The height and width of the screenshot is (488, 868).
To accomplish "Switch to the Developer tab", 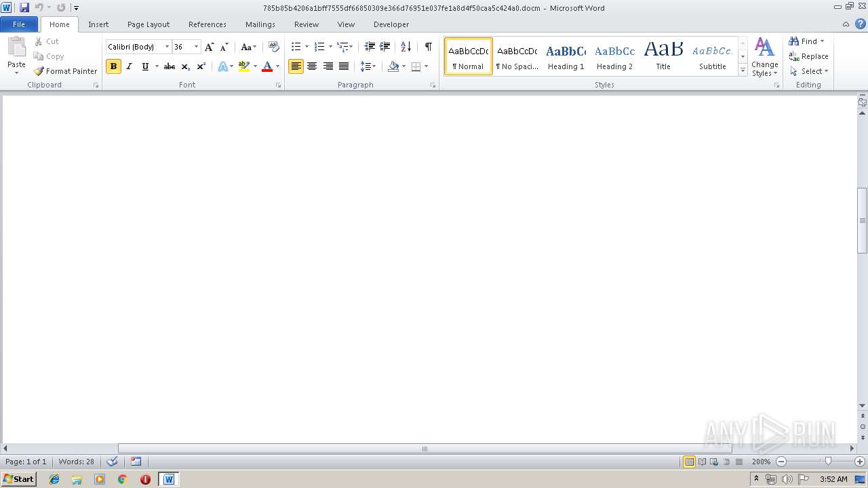I will 391,24.
